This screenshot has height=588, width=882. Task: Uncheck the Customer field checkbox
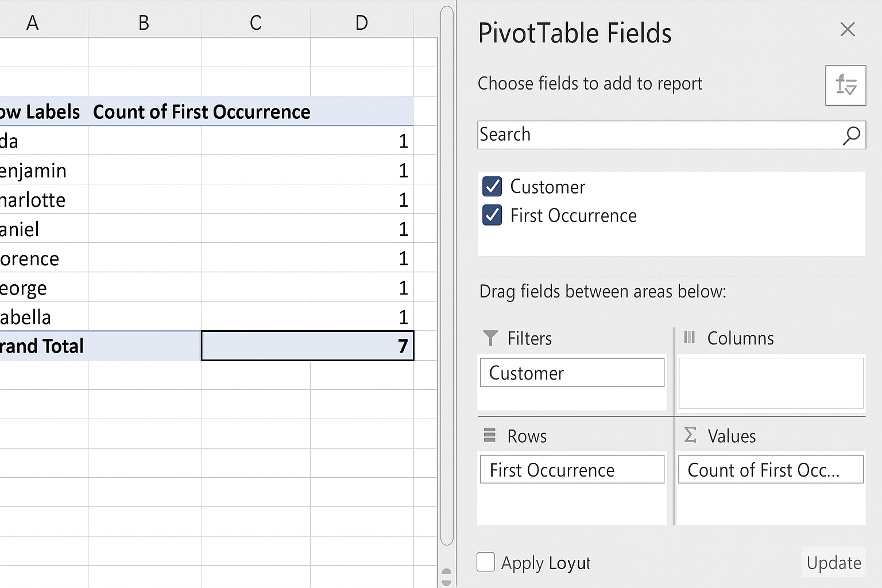click(492, 187)
